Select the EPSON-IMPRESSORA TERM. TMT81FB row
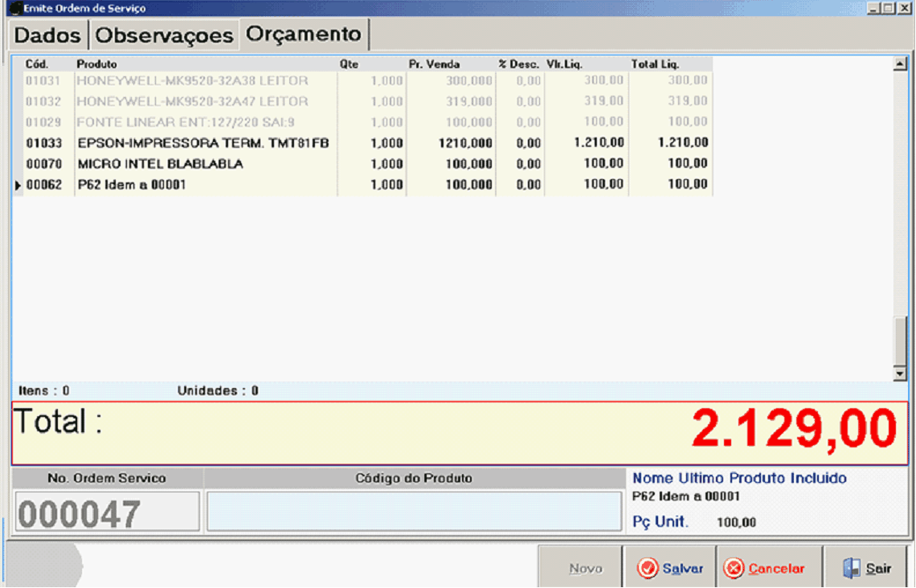Viewport: 916px width, 588px height. click(203, 143)
